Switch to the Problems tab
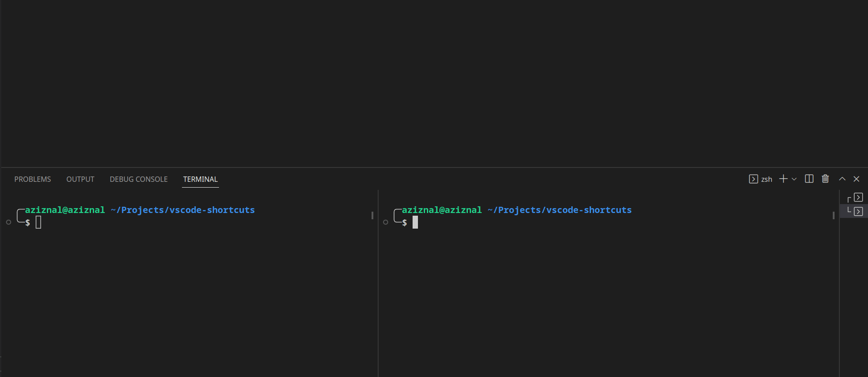This screenshot has width=868, height=377. [33, 179]
